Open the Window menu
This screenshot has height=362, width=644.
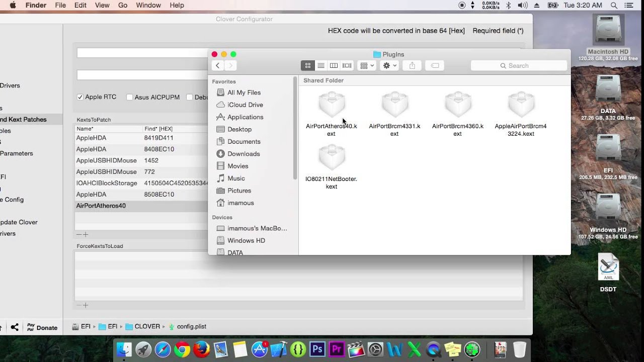pos(148,5)
